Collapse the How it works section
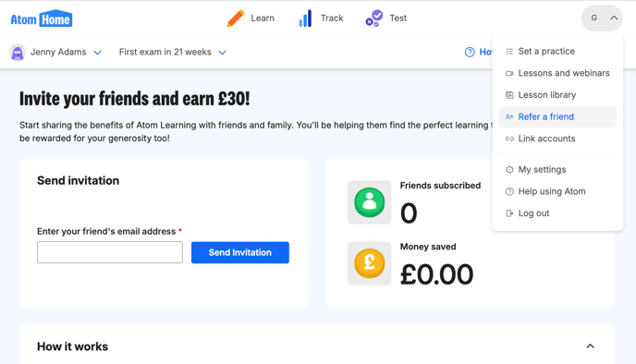 point(590,346)
